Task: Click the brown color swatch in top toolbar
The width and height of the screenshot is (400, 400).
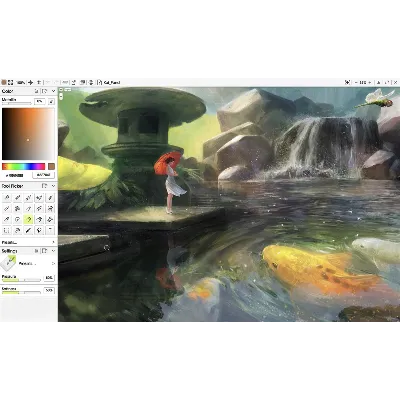Action: point(4,82)
